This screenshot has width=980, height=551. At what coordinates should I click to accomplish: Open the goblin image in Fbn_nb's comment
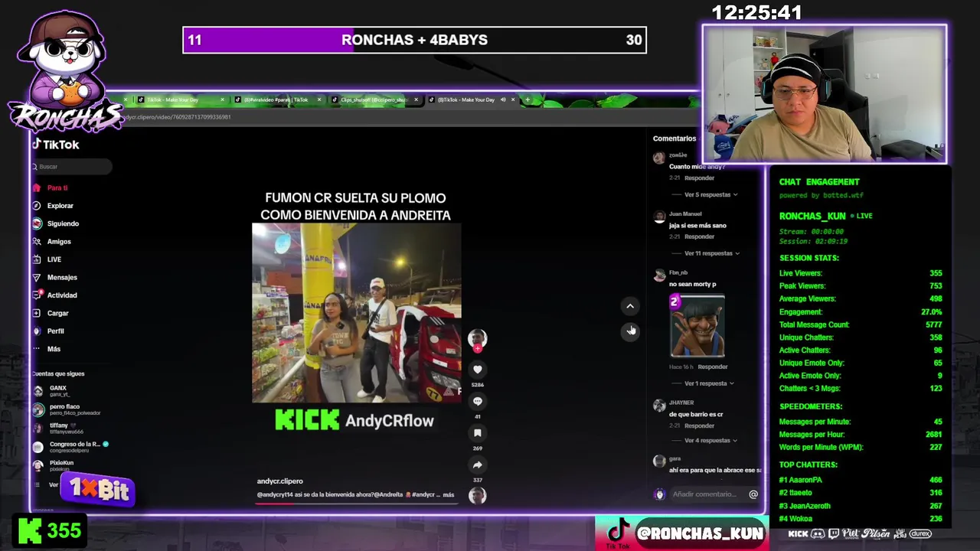pos(697,327)
